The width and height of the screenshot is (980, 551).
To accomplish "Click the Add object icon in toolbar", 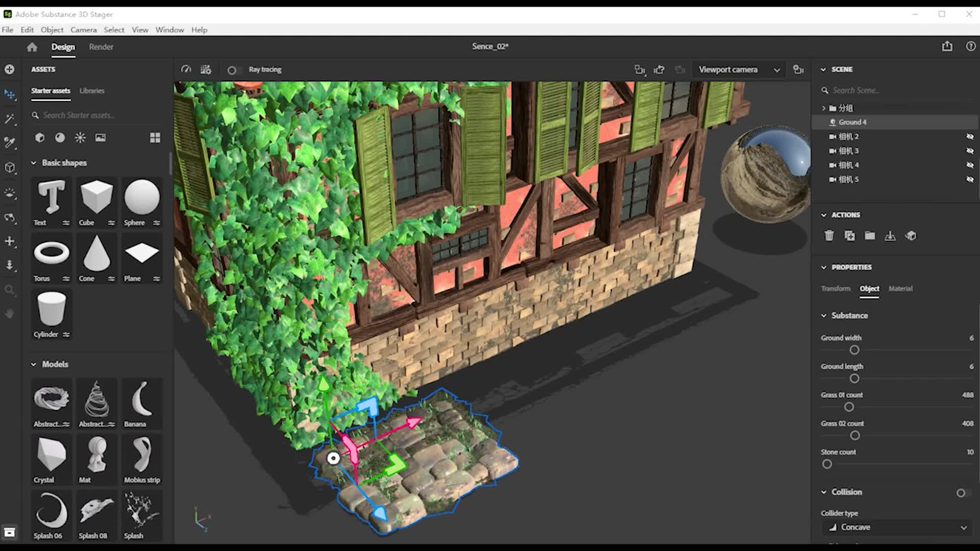I will tap(10, 69).
